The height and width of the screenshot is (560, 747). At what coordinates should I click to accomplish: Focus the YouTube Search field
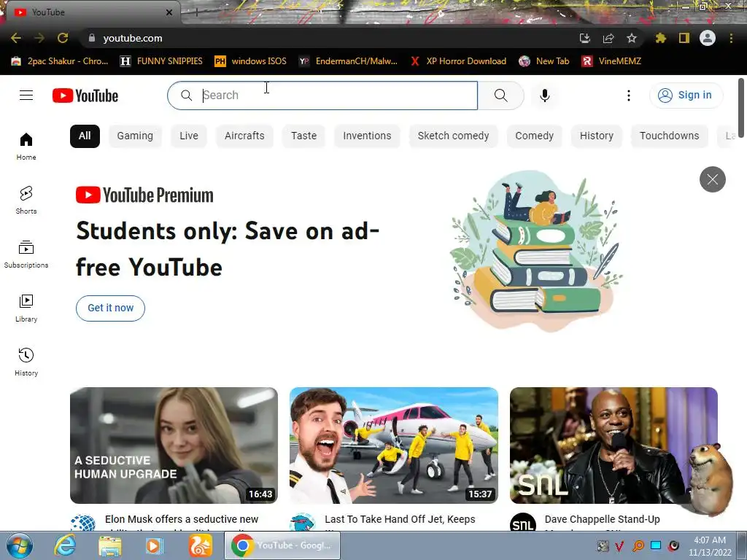[x=322, y=96]
